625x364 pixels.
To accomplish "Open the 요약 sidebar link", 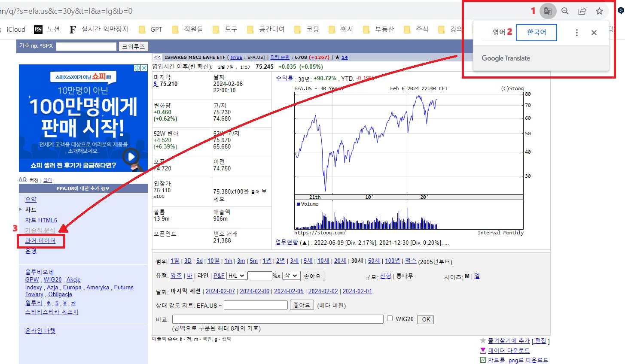I will pos(31,199).
